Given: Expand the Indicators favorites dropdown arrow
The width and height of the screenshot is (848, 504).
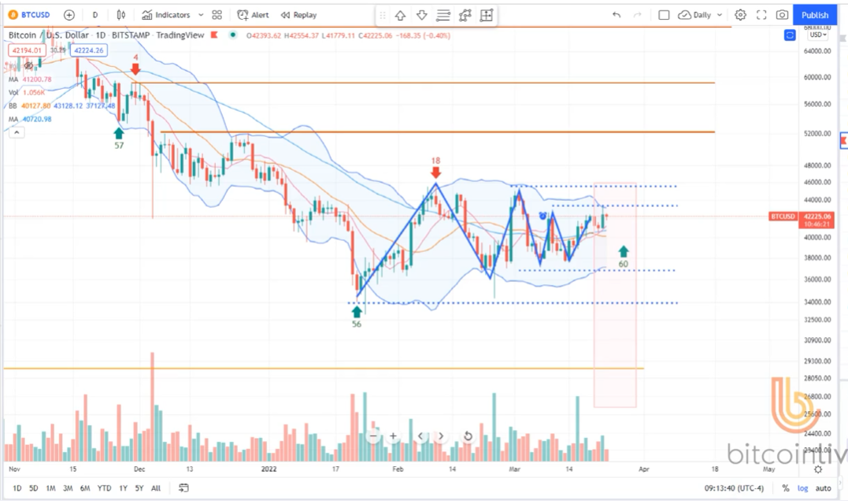Looking at the screenshot, I should click(x=201, y=15).
